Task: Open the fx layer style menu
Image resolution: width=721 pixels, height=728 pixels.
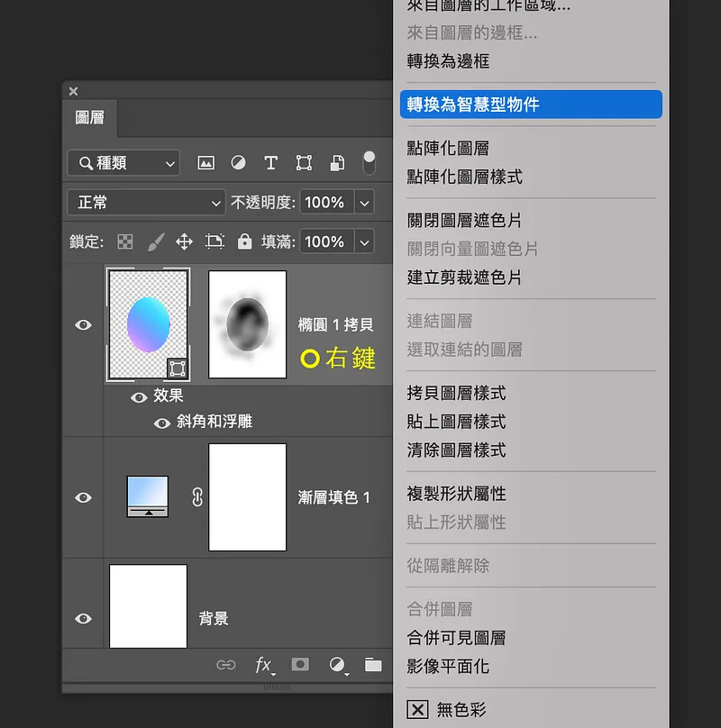Action: point(264,665)
